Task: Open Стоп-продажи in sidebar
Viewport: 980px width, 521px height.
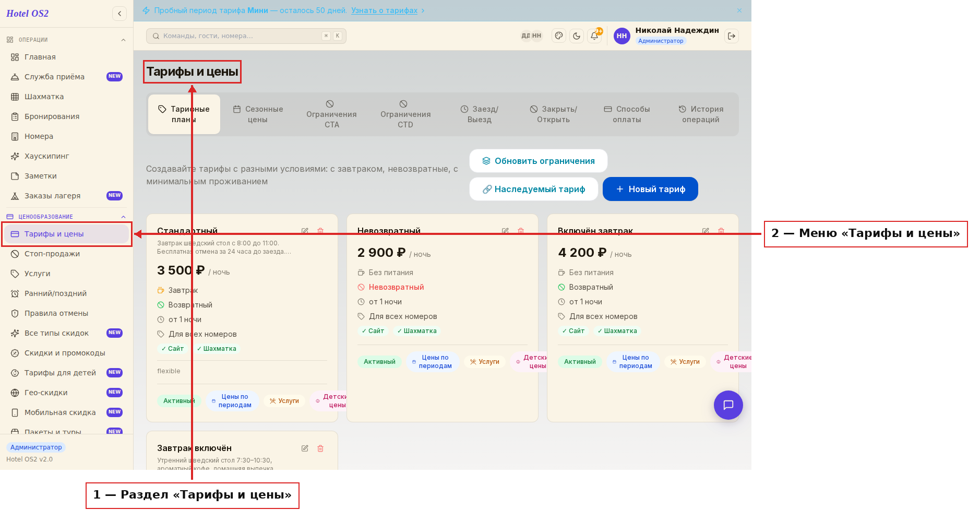Action: click(66, 254)
